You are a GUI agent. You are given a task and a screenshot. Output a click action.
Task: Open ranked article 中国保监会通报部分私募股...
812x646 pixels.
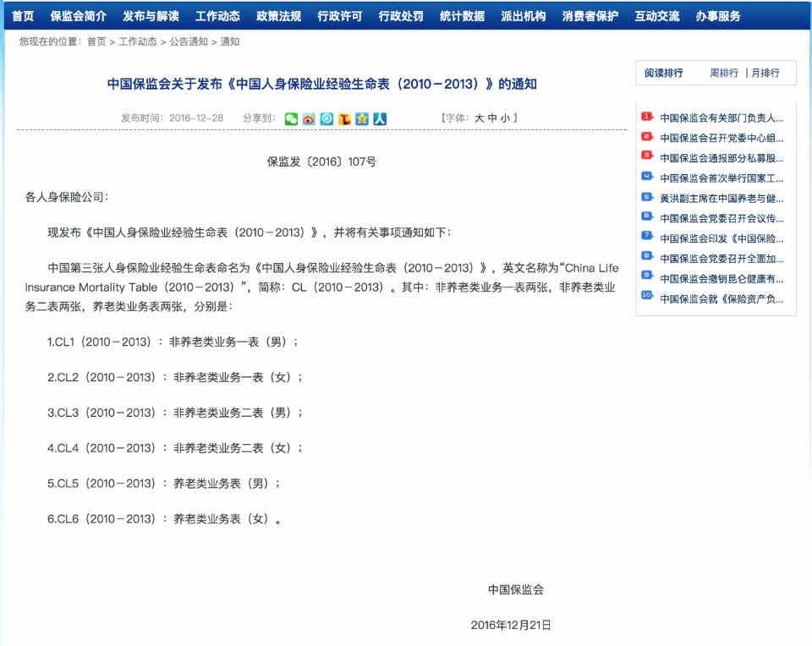point(721,158)
